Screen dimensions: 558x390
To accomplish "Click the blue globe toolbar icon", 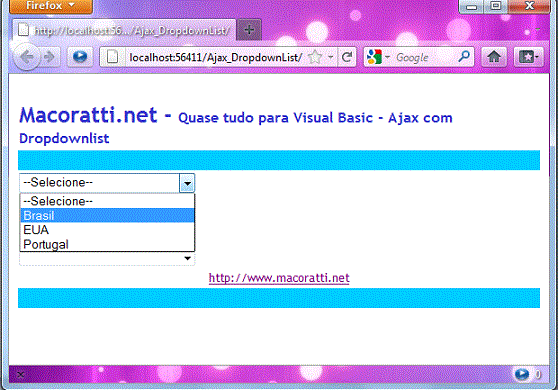I will pyautogui.click(x=80, y=57).
